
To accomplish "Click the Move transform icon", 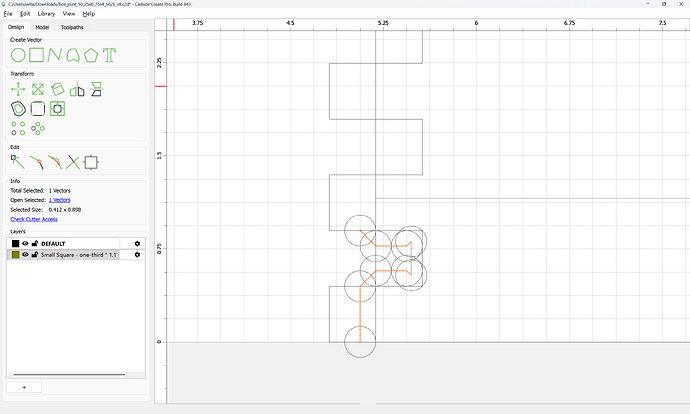I will (18, 89).
